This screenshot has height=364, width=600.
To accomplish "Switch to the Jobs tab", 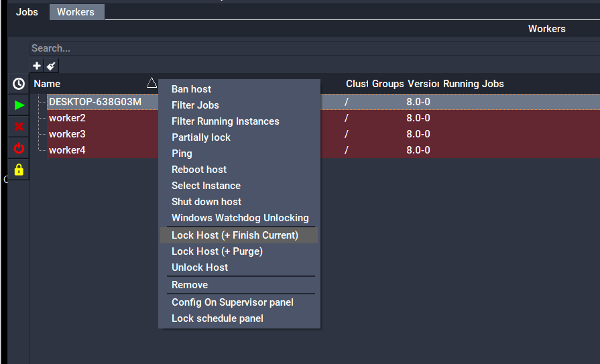I will click(27, 12).
